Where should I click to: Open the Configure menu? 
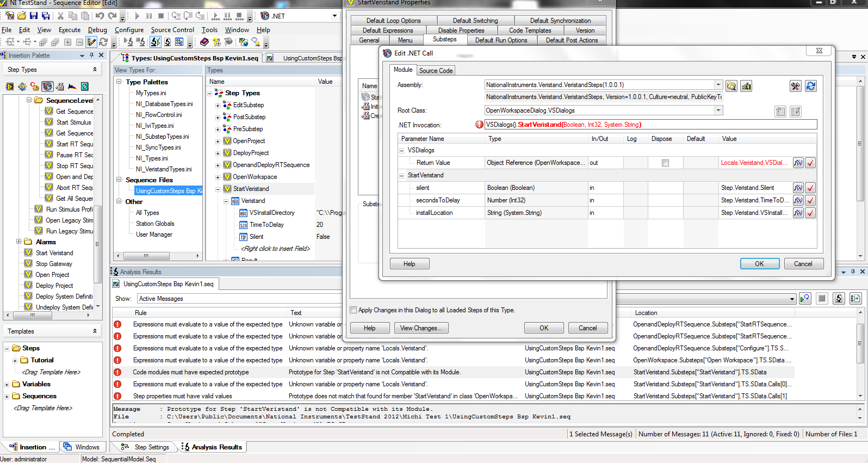click(129, 30)
